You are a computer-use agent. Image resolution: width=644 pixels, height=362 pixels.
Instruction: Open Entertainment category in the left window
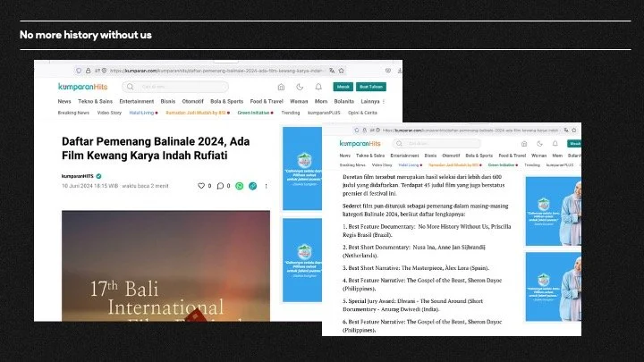point(136,101)
